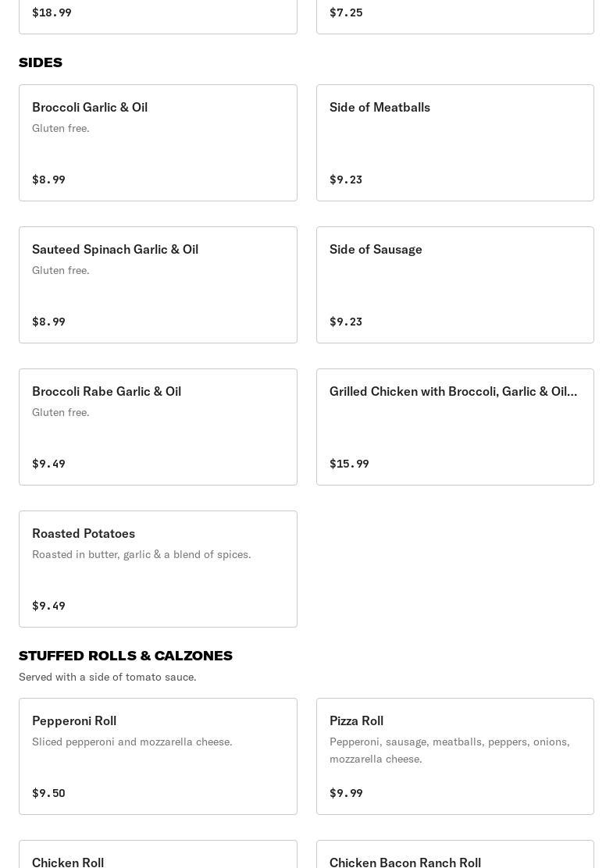
Task: Select the Side of Meatballs card
Action: point(454,143)
